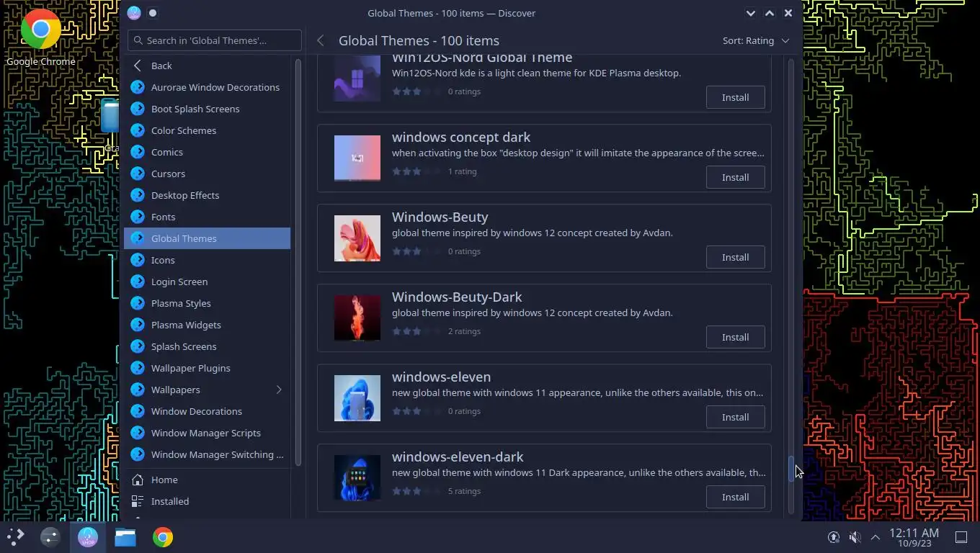Open windows concept dark thumbnail
This screenshot has height=553, width=980.
pos(357,158)
